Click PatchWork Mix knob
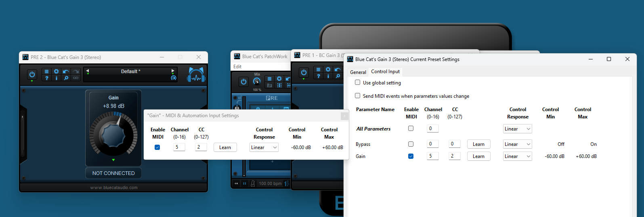This screenshot has height=217, width=644. click(x=257, y=82)
